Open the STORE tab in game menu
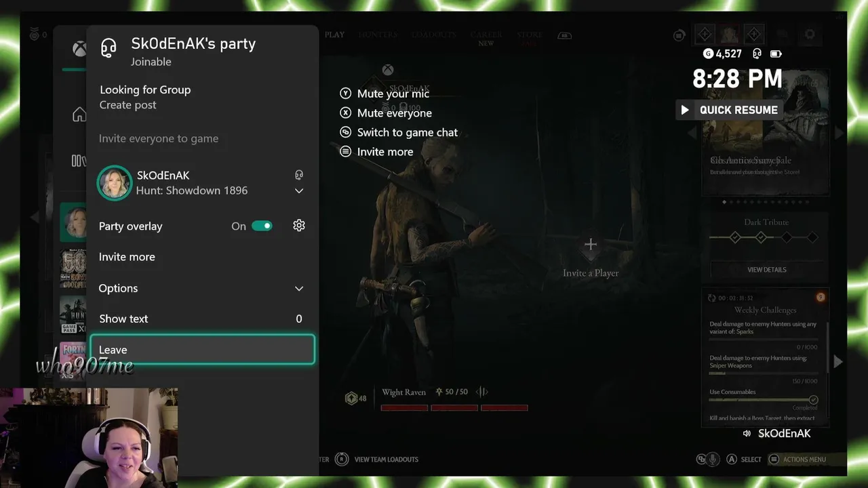The image size is (868, 488). click(x=529, y=35)
